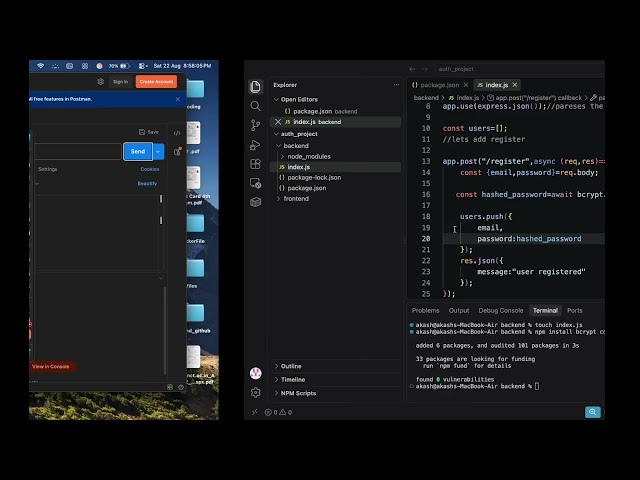Click the errors and warnings status bar indicator
Viewport: 640px width, 480px height.
[278, 412]
